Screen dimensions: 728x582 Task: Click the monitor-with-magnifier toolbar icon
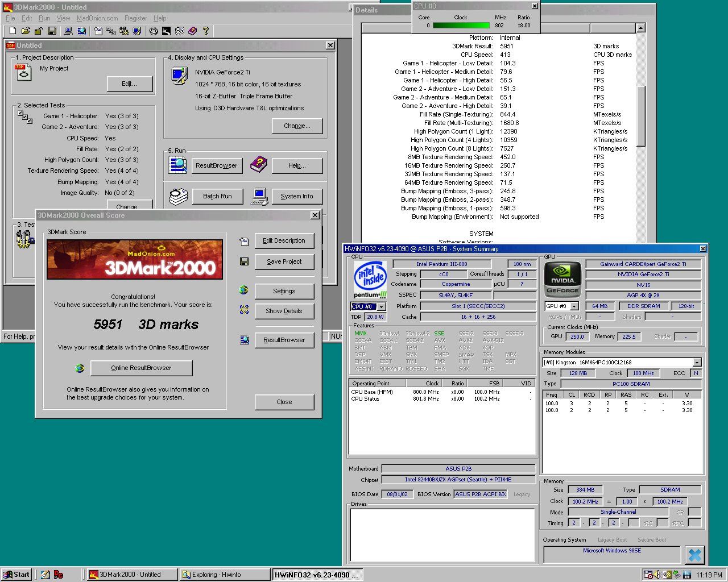tap(82, 31)
